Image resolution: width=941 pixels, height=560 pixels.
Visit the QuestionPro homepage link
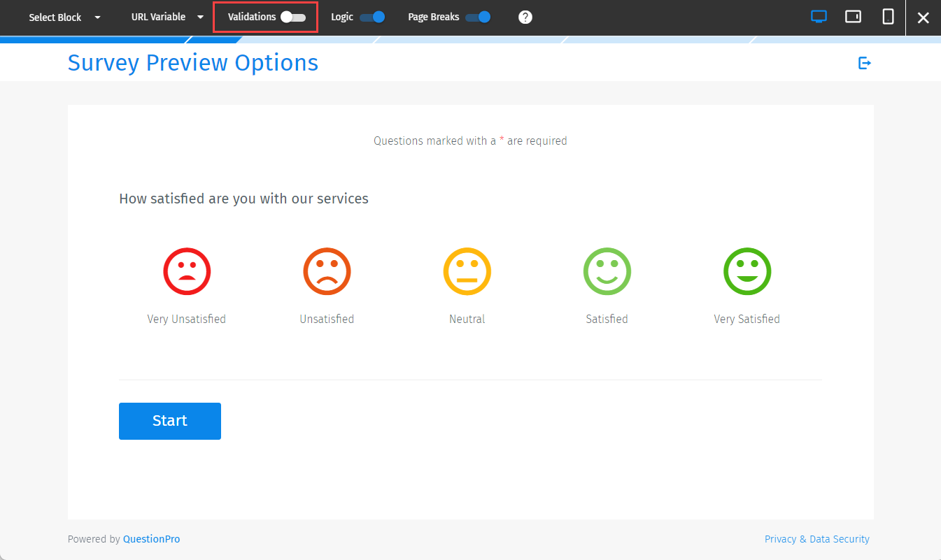[151, 538]
